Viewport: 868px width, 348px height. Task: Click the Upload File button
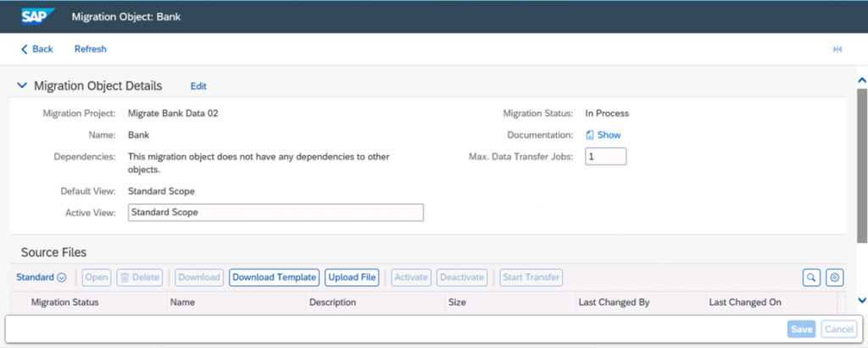coord(352,277)
